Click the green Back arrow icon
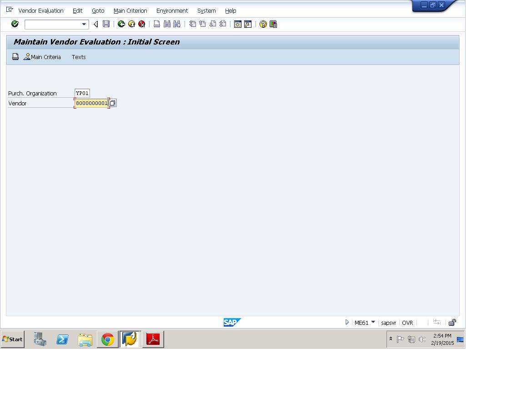 pyautogui.click(x=121, y=24)
